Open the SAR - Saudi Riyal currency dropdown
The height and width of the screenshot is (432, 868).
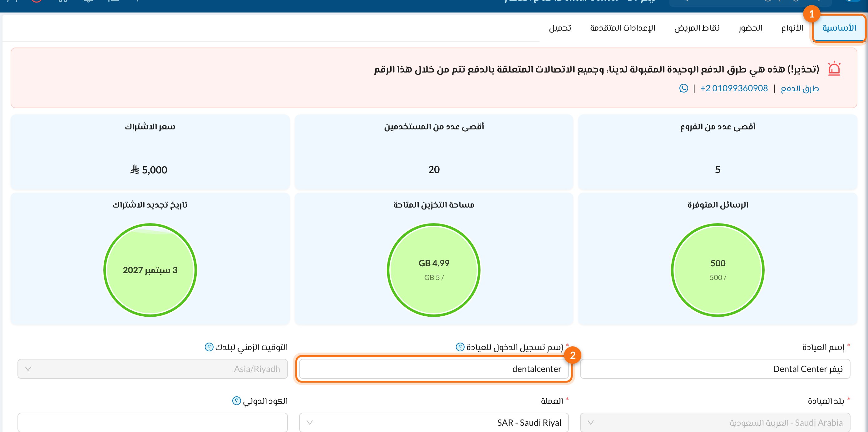coord(434,422)
